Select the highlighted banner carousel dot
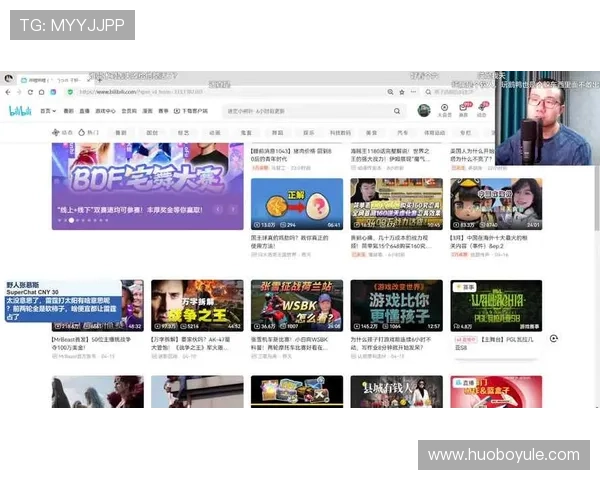 click(x=72, y=220)
